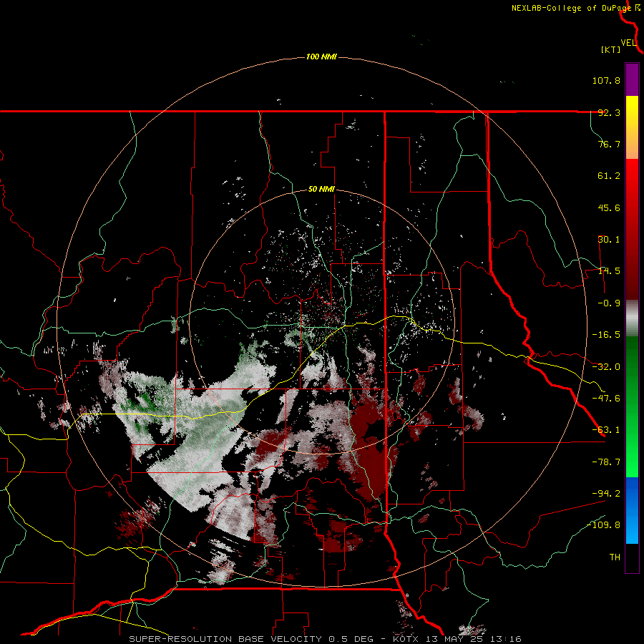Select the 92.3 velocity scale value
This screenshot has width=644, height=644.
pyautogui.click(x=609, y=112)
